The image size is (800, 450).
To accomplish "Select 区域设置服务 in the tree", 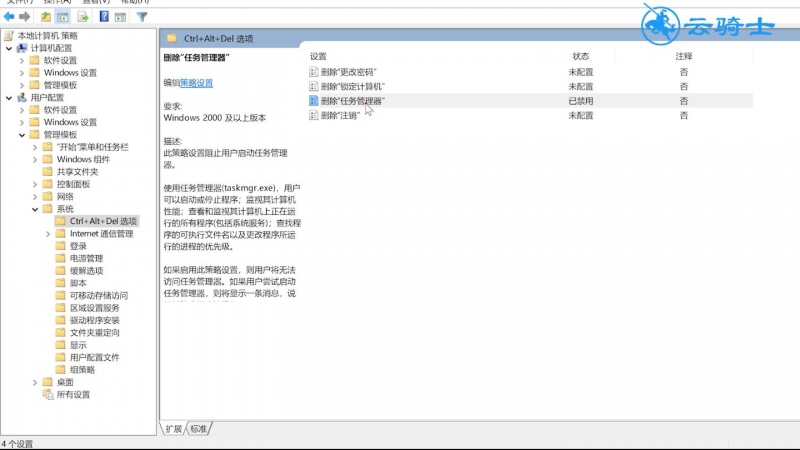I will click(x=94, y=308).
